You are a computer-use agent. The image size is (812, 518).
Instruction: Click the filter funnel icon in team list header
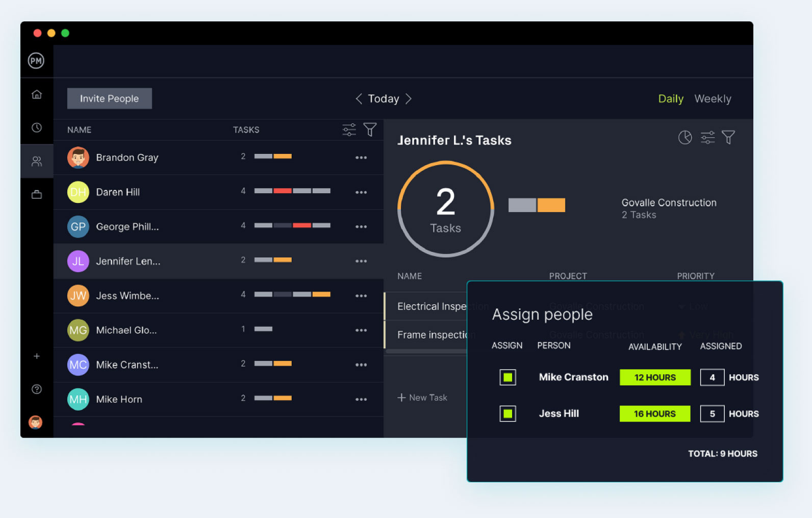(370, 129)
